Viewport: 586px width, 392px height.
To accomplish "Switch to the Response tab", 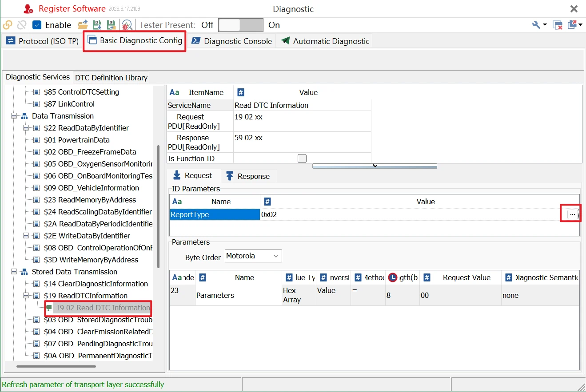I will click(248, 176).
